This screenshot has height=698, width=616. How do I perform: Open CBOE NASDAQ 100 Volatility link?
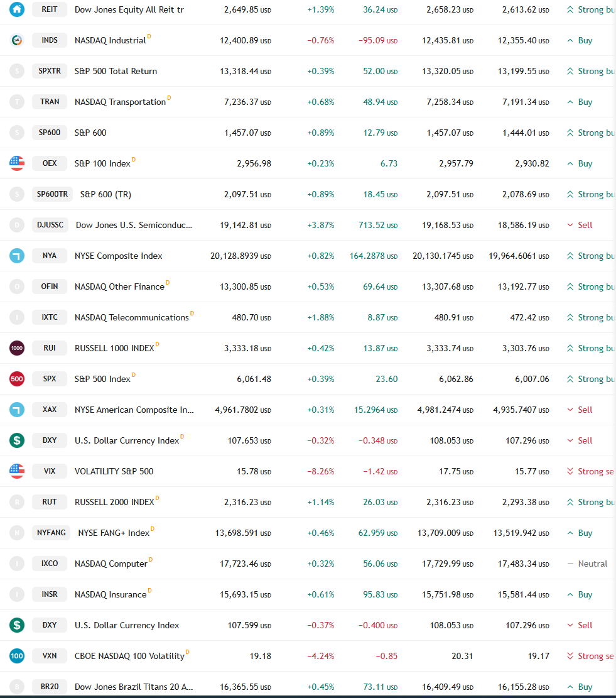point(129,656)
